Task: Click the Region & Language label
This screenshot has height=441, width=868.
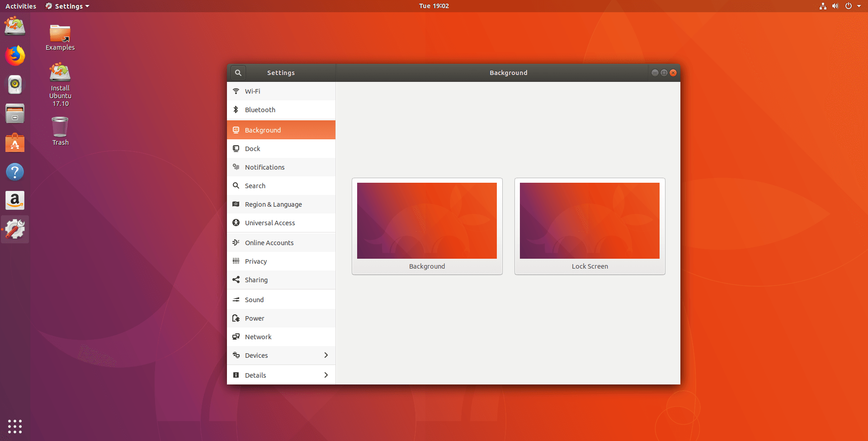Action: pos(273,204)
